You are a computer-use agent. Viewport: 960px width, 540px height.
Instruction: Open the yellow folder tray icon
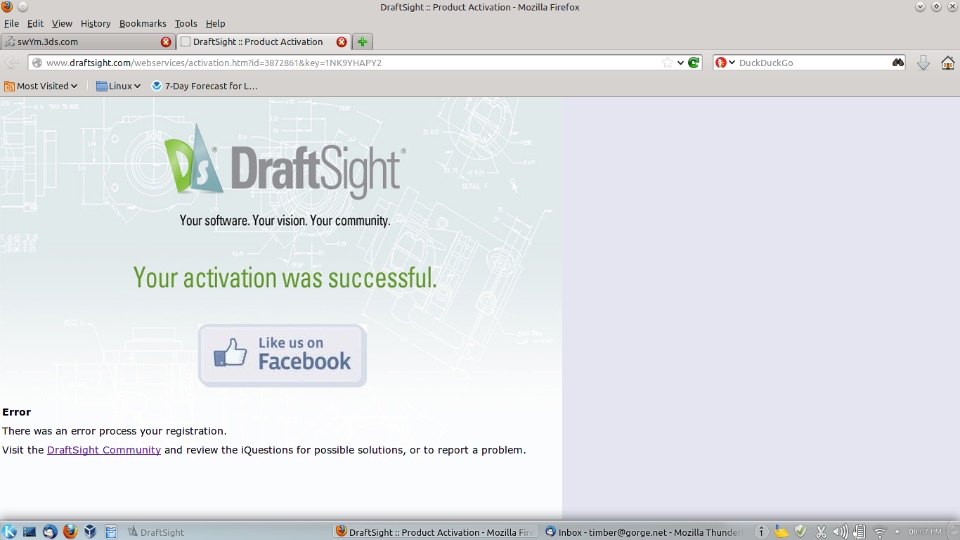(x=781, y=531)
